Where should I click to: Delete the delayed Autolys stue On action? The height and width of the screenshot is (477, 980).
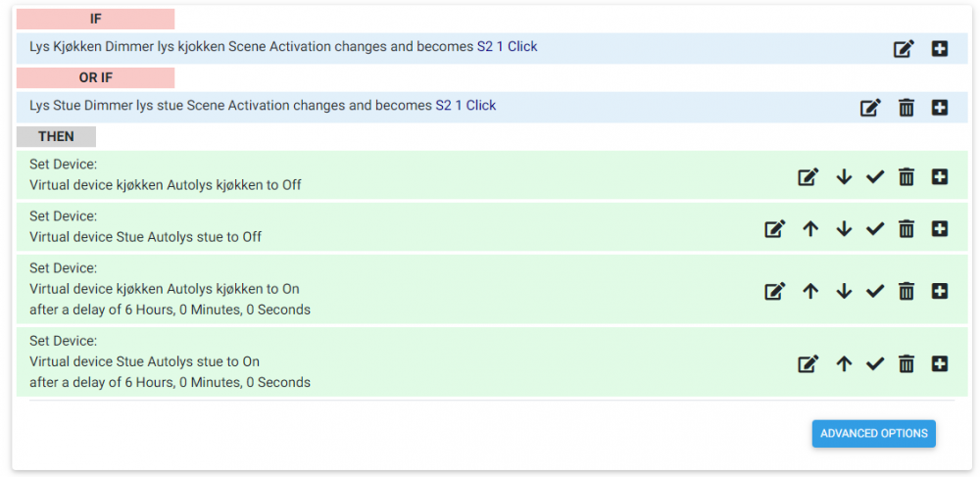click(906, 363)
